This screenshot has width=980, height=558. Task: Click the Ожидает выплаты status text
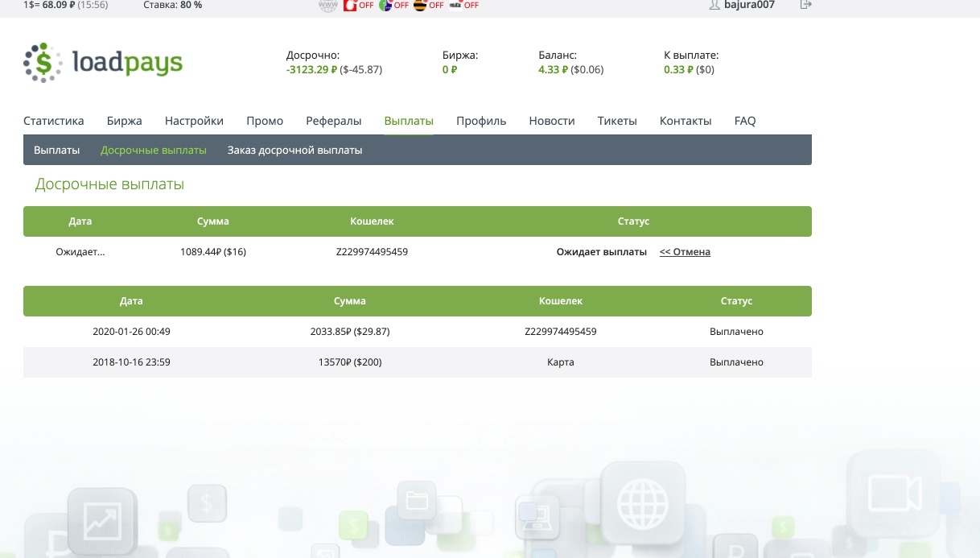coord(602,252)
